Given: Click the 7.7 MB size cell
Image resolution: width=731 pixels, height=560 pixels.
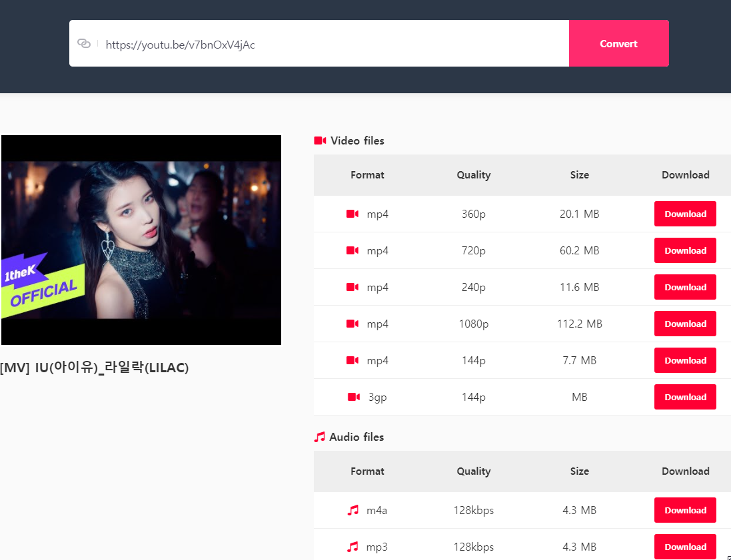Looking at the screenshot, I should pos(580,360).
